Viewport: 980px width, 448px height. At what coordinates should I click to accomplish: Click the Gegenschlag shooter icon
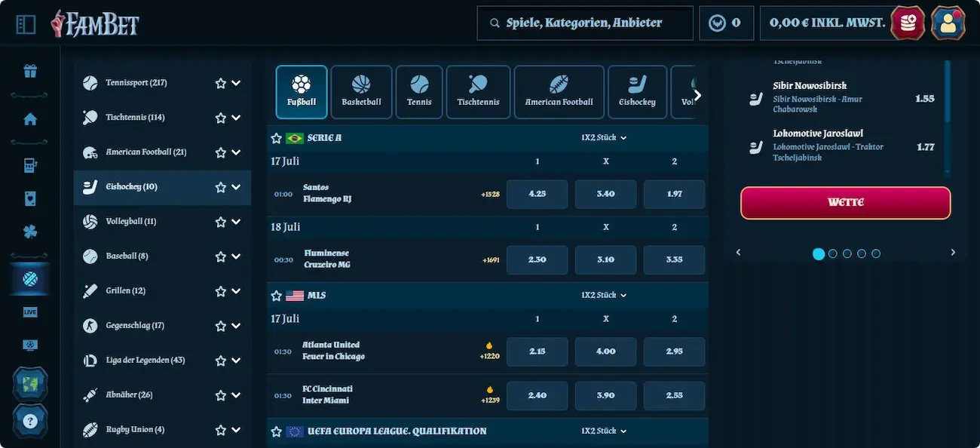pyautogui.click(x=90, y=326)
